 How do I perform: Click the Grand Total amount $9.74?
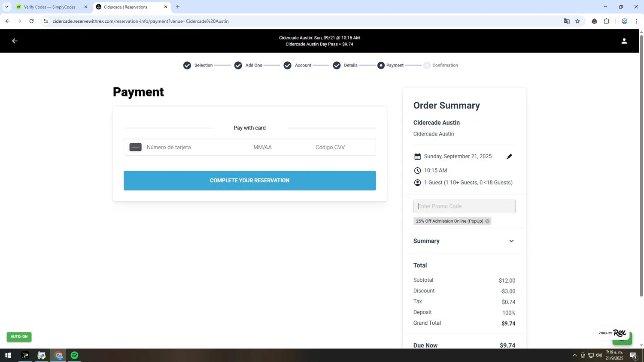pyautogui.click(x=508, y=324)
